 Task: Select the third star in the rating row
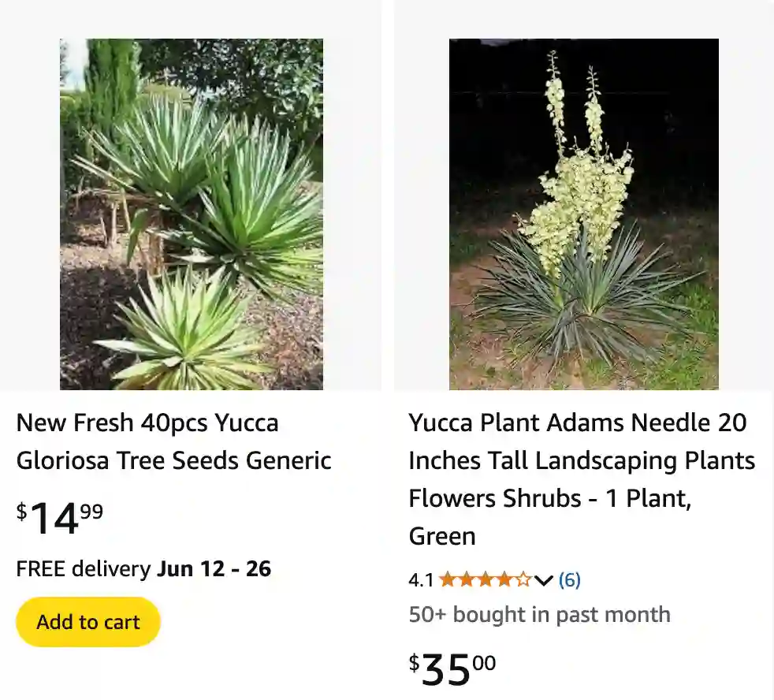487,579
